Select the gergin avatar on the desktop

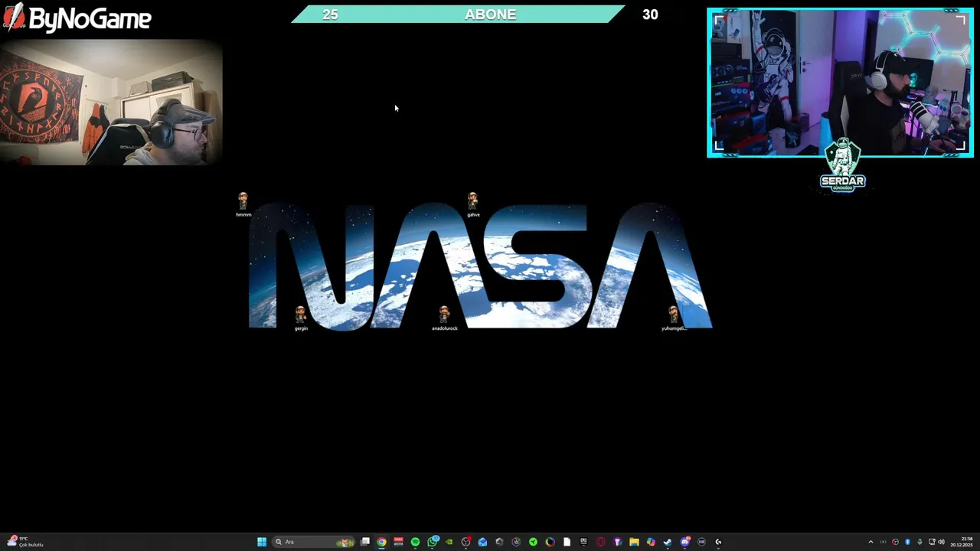coord(301,318)
